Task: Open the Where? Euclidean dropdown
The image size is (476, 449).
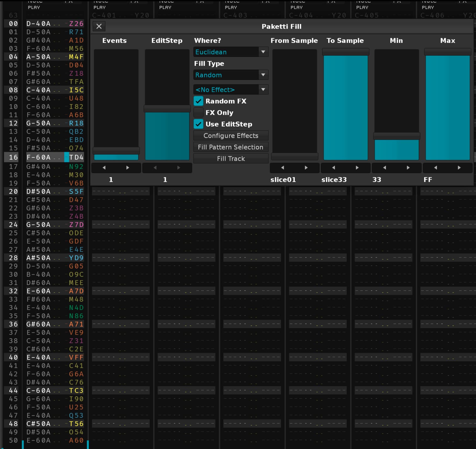Action: point(231,52)
